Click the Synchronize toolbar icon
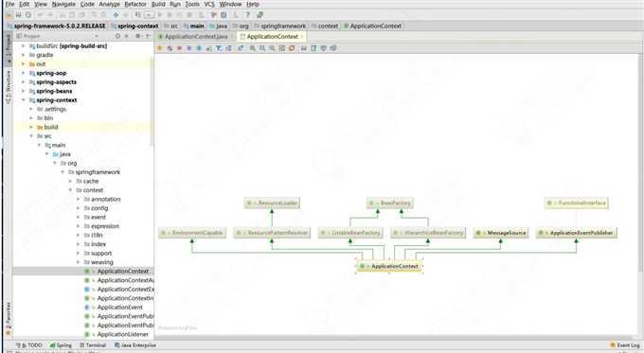This screenshot has width=644, height=353. (28, 15)
